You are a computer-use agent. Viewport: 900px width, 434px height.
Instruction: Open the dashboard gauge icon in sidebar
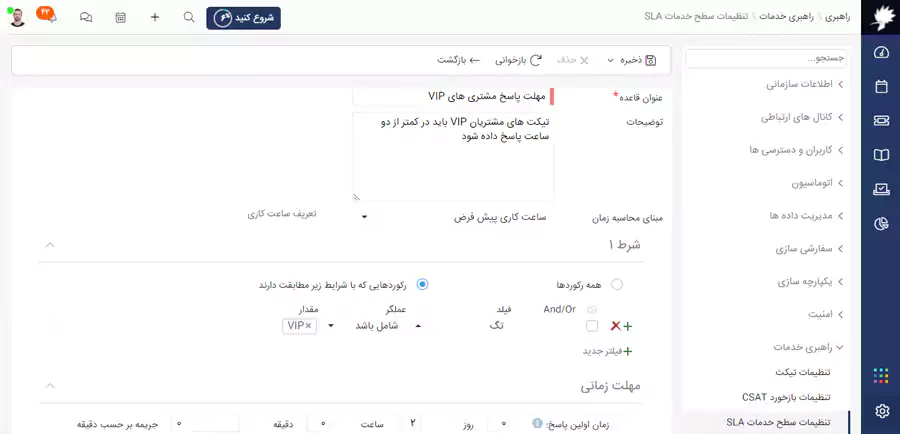point(881,53)
